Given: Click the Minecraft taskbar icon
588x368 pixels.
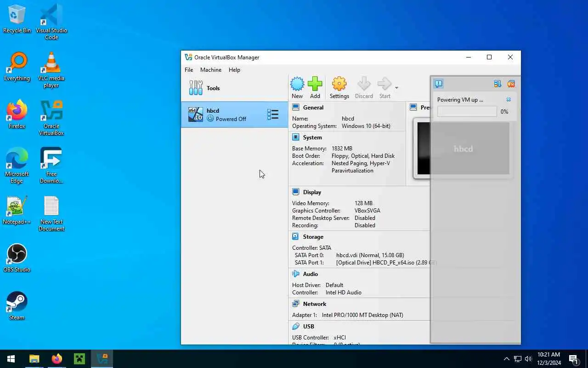Looking at the screenshot, I should pos(79,359).
